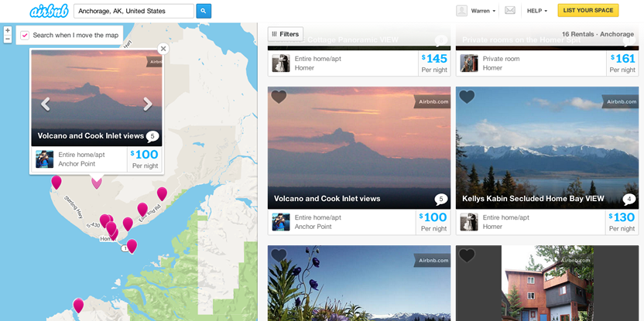Select the map pin near Sterling Hwy coast
Image resolution: width=644 pixels, height=321 pixels.
point(57,183)
